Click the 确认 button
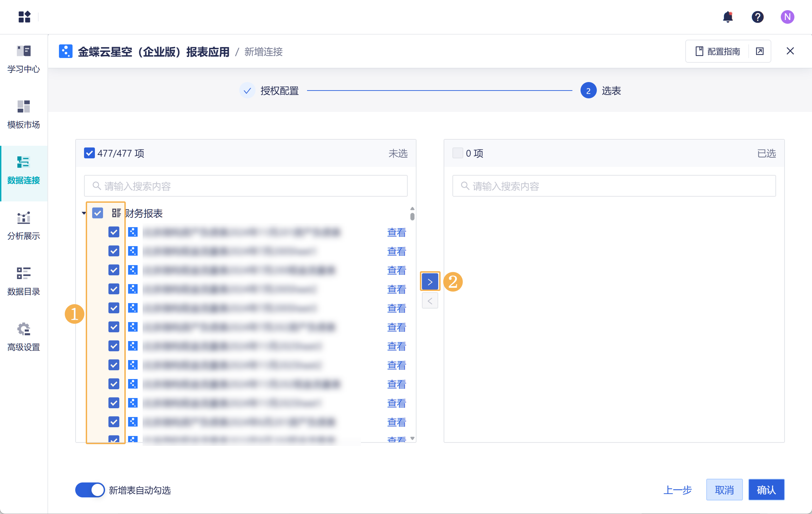 pos(766,490)
